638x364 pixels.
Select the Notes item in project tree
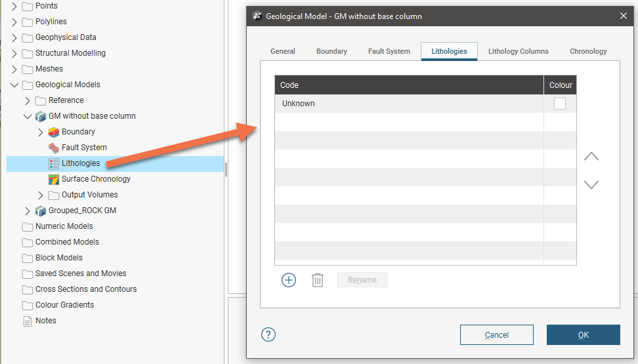[45, 321]
